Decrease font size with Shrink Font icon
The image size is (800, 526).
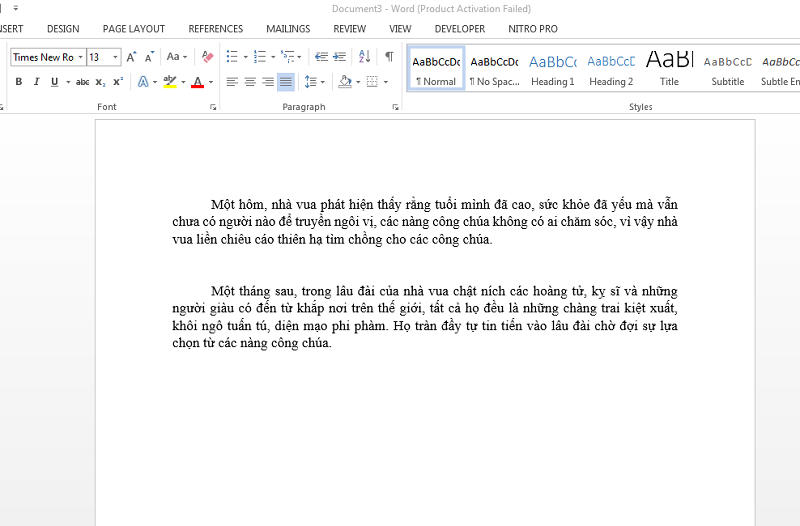click(x=149, y=57)
